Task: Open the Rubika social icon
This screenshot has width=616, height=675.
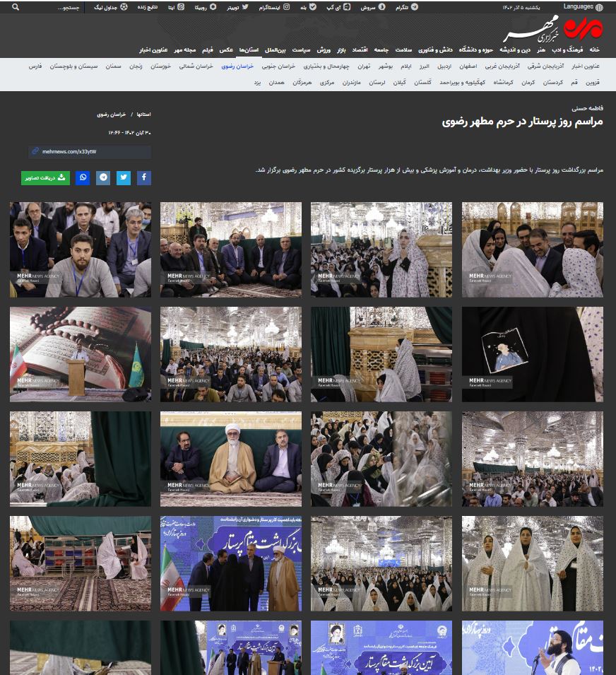Action: click(x=213, y=7)
